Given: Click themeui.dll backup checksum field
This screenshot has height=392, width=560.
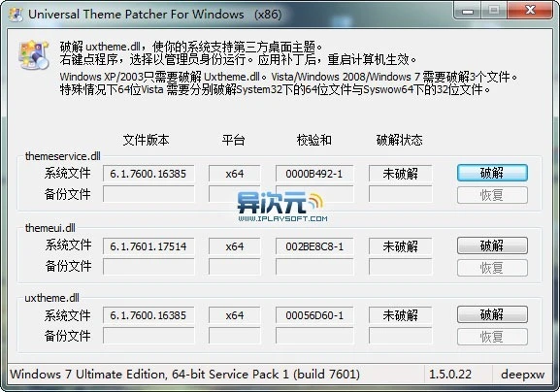Looking at the screenshot, I should coord(314,267).
